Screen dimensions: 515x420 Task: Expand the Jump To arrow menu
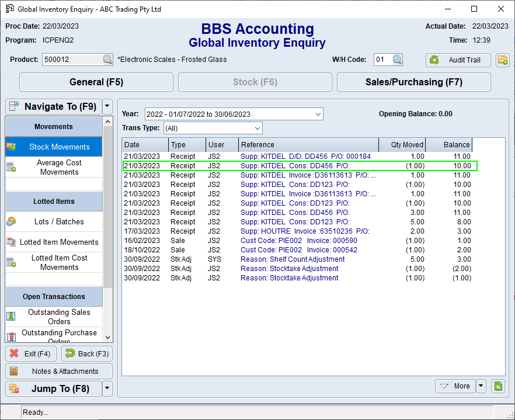tap(107, 388)
